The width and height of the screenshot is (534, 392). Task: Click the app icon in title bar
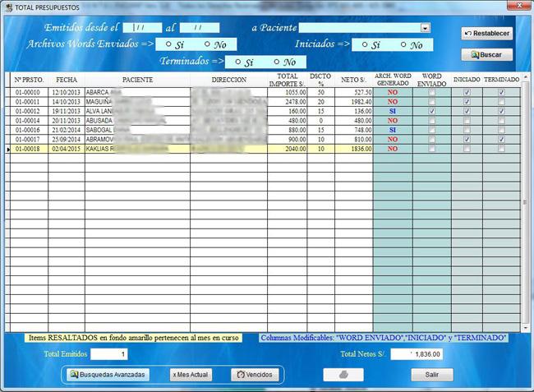point(9,7)
